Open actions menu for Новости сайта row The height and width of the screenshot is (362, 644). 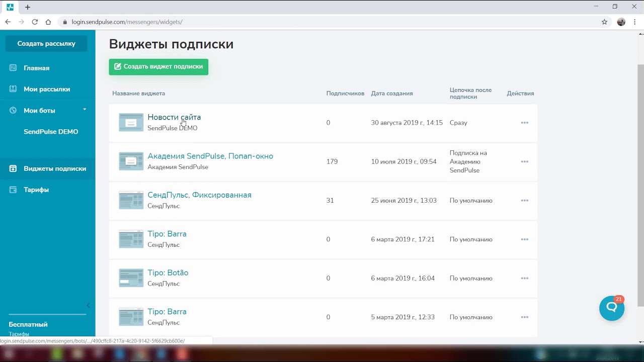(x=525, y=123)
